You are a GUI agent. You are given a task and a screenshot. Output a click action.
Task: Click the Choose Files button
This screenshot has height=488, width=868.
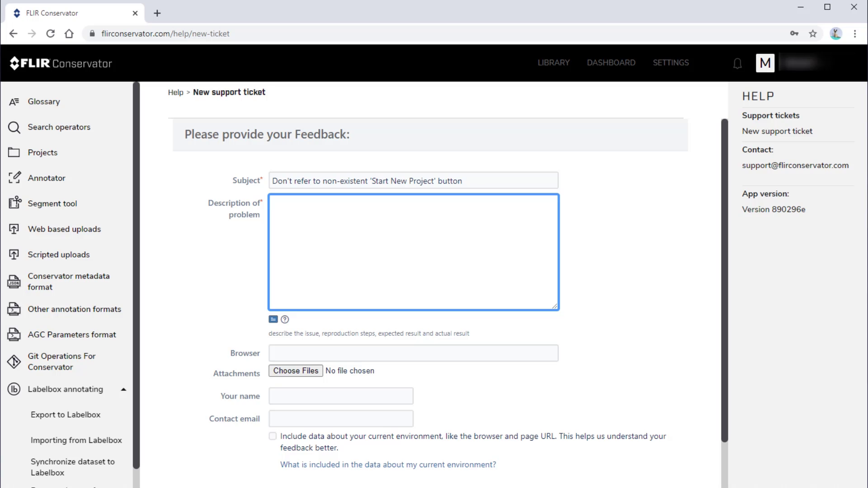[296, 371]
